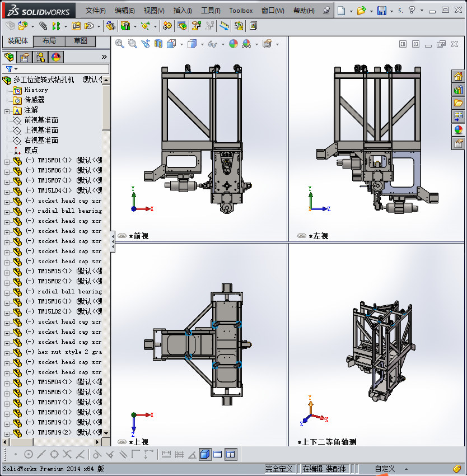This screenshot has width=467, height=476.
Task: Click the 自定义 units button in status bar
Action: click(x=385, y=469)
